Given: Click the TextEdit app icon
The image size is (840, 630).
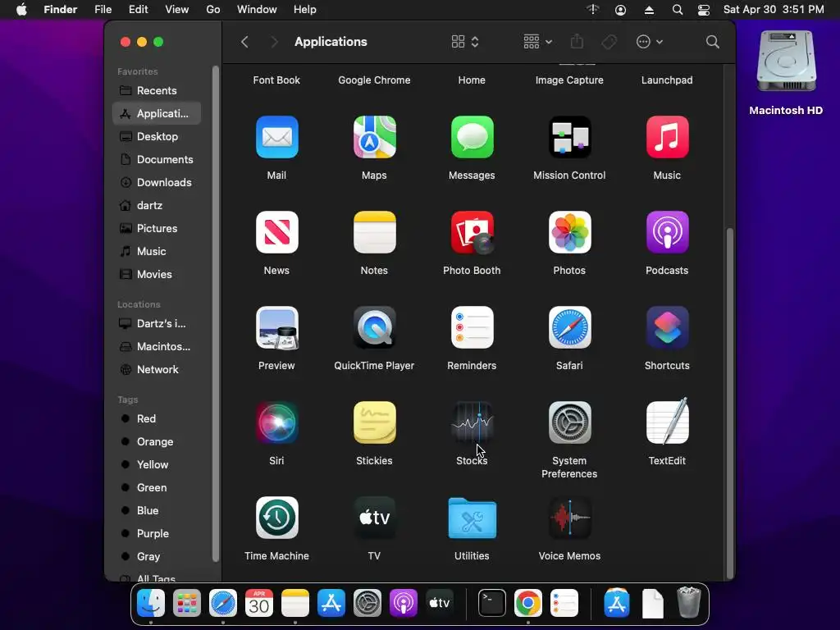Looking at the screenshot, I should pos(667,422).
